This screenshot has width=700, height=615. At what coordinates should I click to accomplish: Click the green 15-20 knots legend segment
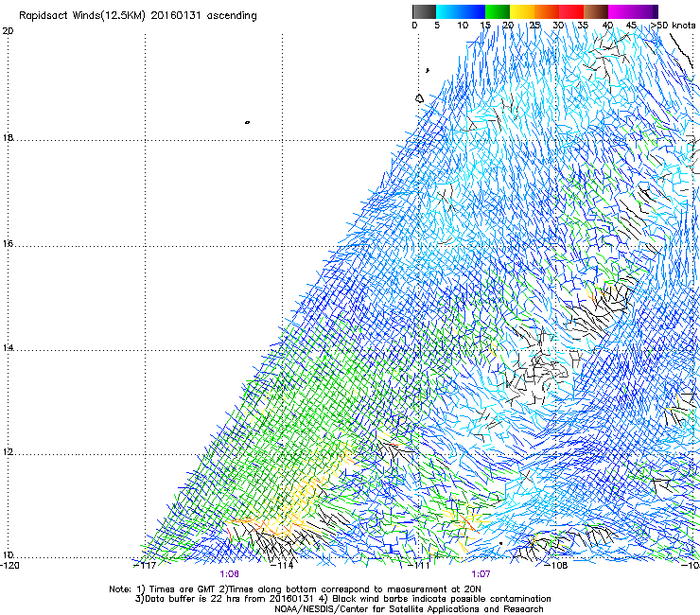point(498,11)
